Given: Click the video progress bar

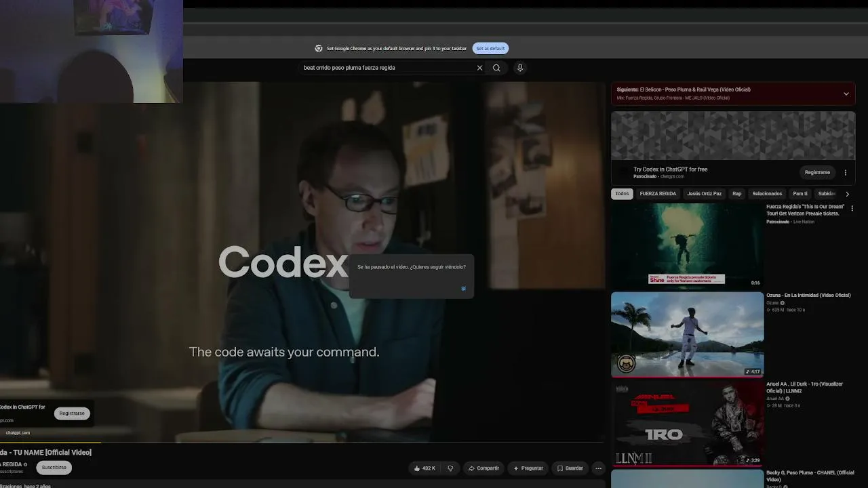Looking at the screenshot, I should (x=302, y=442).
